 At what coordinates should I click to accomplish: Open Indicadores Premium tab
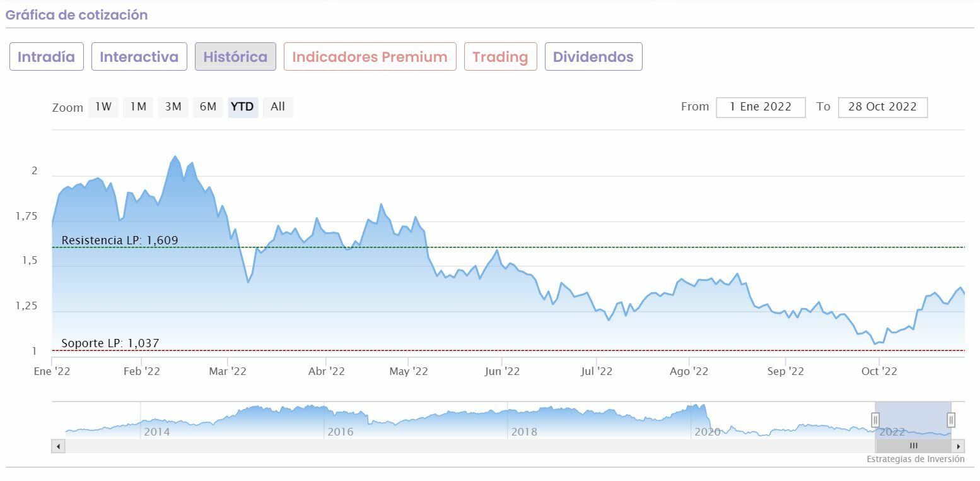[x=370, y=57]
